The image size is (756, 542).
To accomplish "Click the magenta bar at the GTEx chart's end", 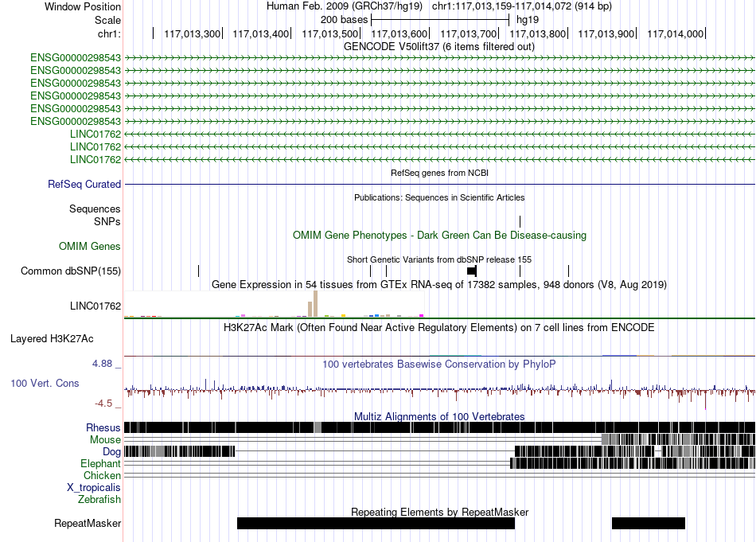I will 422,316.
